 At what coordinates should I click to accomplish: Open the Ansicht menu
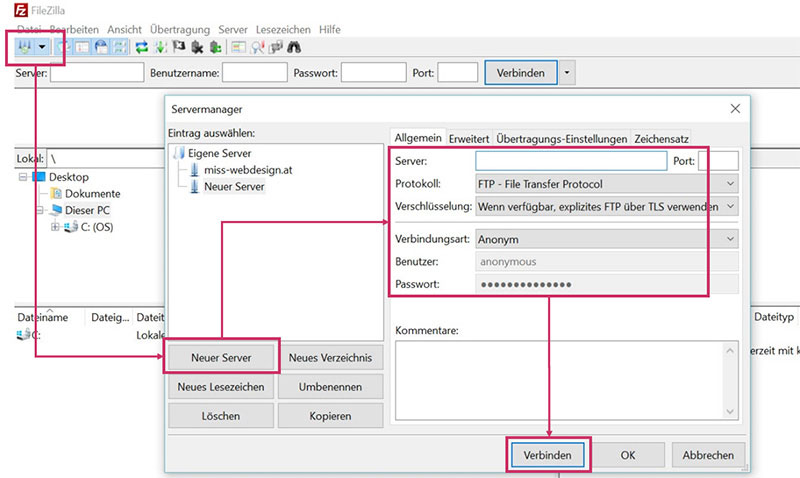124,30
